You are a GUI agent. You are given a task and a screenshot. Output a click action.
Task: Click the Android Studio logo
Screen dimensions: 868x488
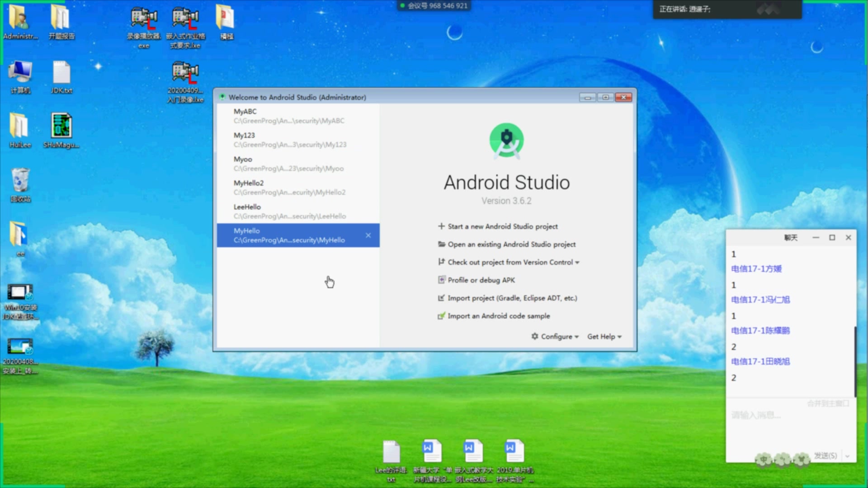(506, 141)
